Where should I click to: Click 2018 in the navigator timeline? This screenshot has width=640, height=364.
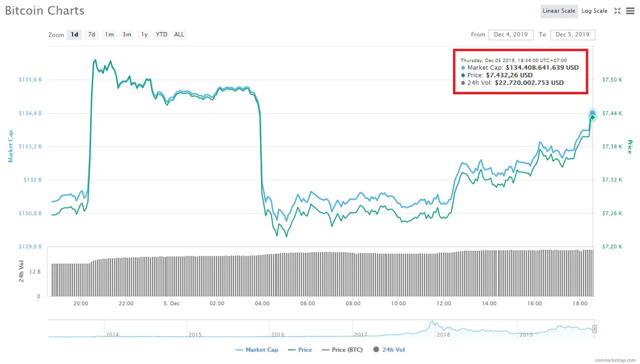click(x=443, y=335)
